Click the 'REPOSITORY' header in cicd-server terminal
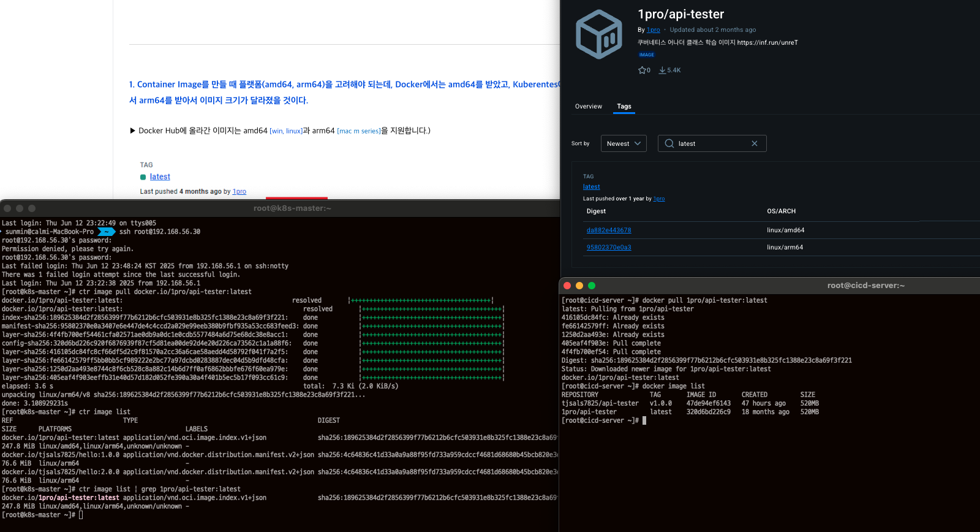 click(x=580, y=395)
